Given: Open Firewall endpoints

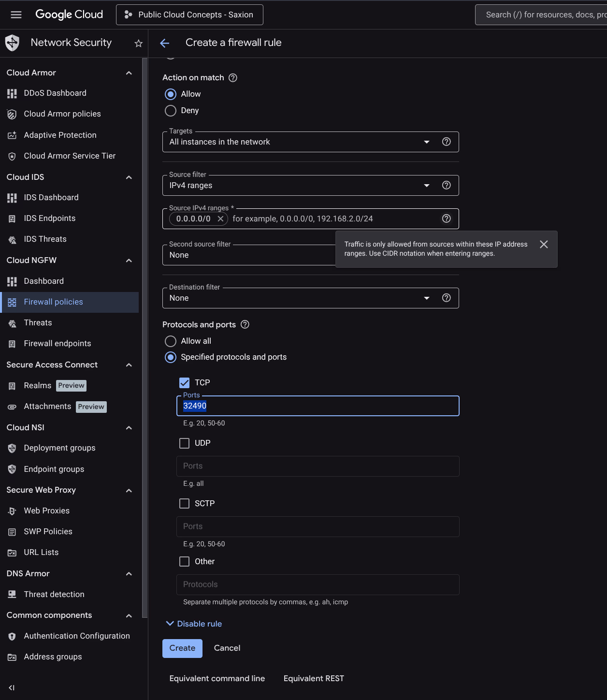Looking at the screenshot, I should [57, 343].
